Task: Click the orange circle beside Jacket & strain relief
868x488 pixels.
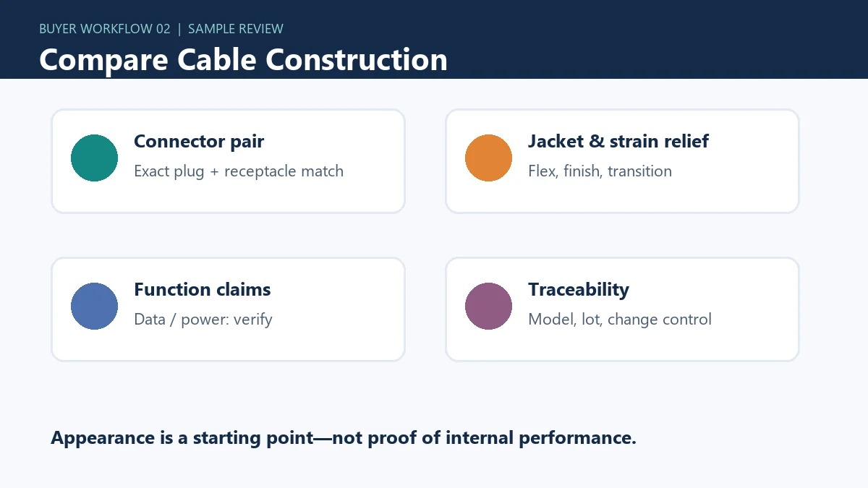Action: click(x=488, y=158)
